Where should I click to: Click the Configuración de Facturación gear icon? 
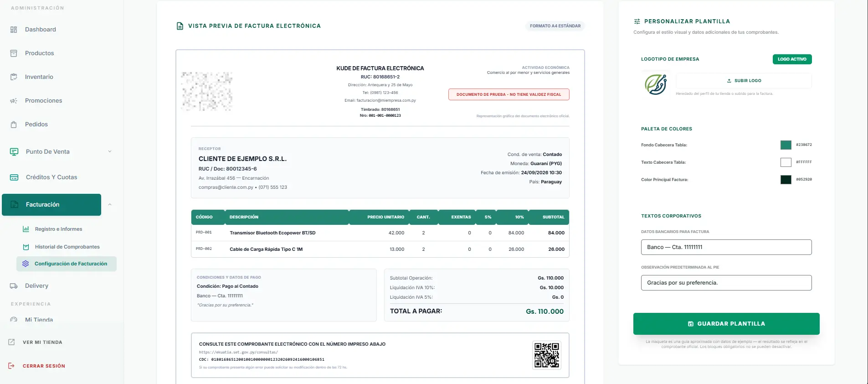click(26, 264)
